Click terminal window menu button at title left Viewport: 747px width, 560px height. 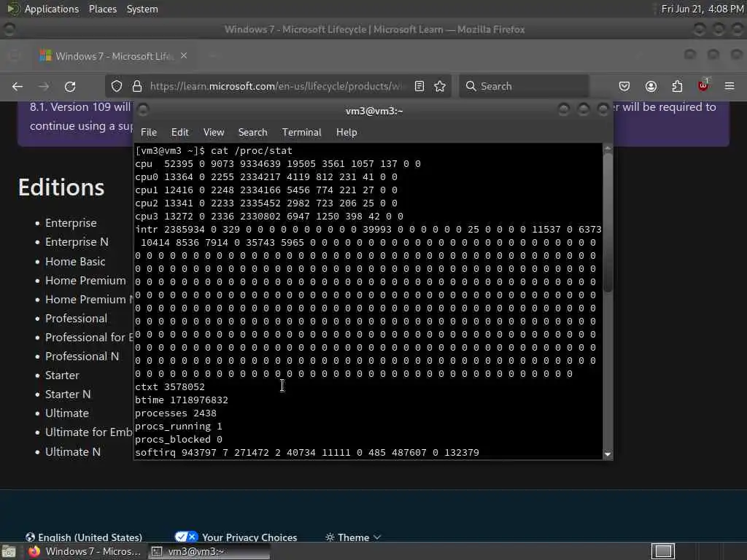143,110
